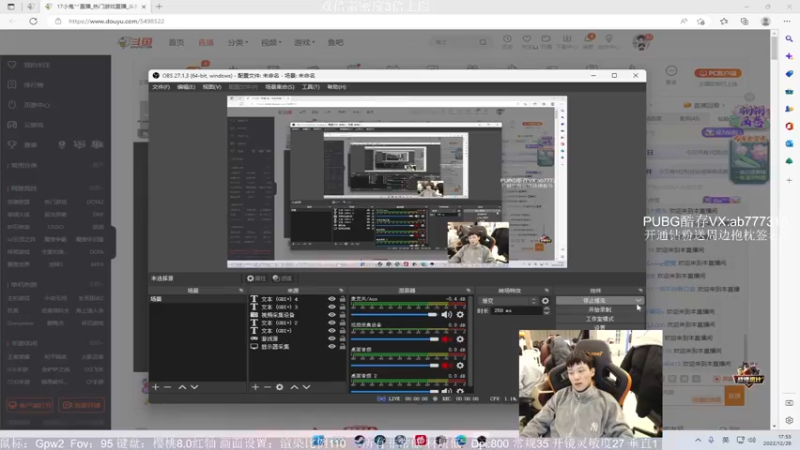
Task: Show hidden system tray icons chevron
Action: (x=697, y=440)
